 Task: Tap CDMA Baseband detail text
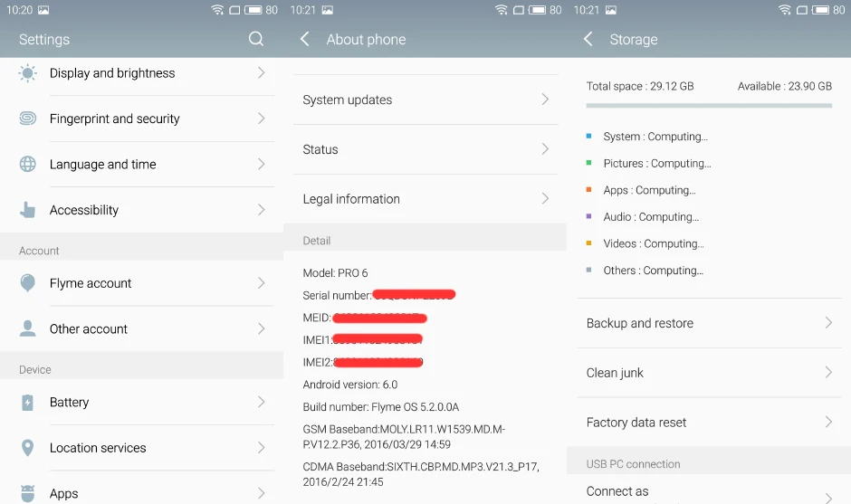(x=421, y=474)
